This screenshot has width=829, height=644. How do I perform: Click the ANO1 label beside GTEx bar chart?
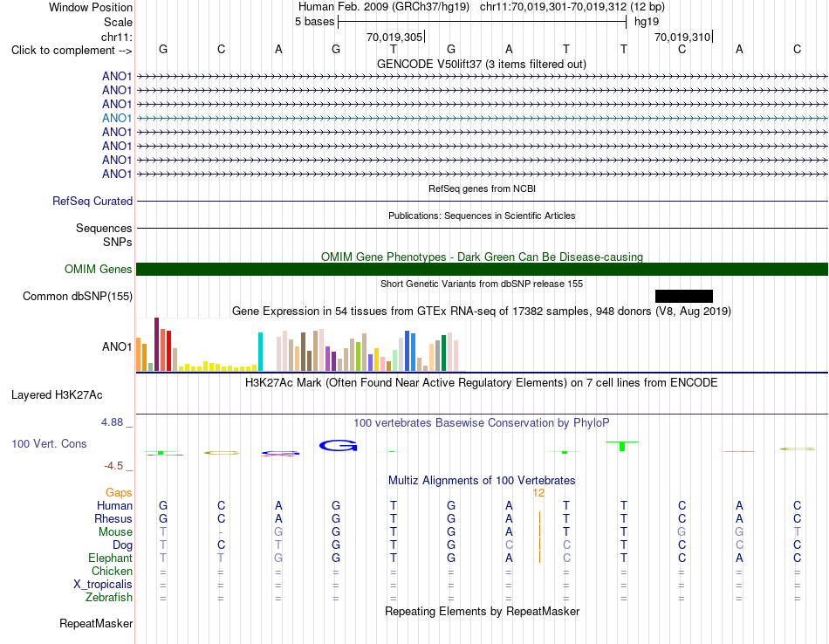coord(117,346)
